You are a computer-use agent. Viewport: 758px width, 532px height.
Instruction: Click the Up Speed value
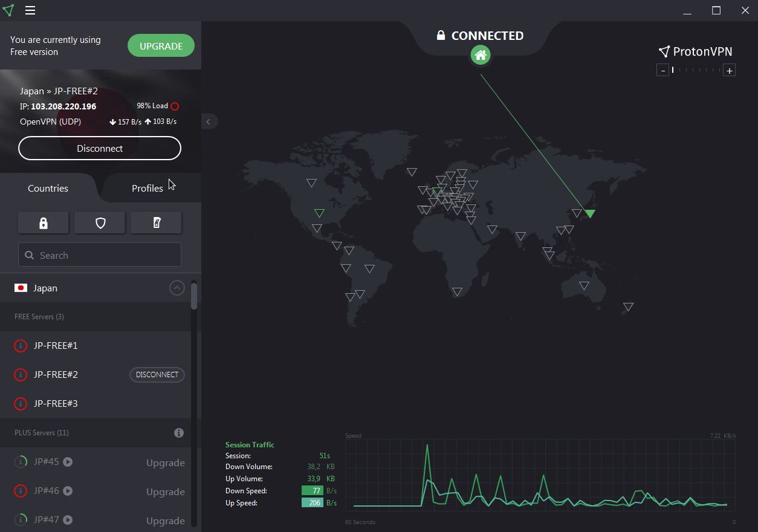[313, 503]
